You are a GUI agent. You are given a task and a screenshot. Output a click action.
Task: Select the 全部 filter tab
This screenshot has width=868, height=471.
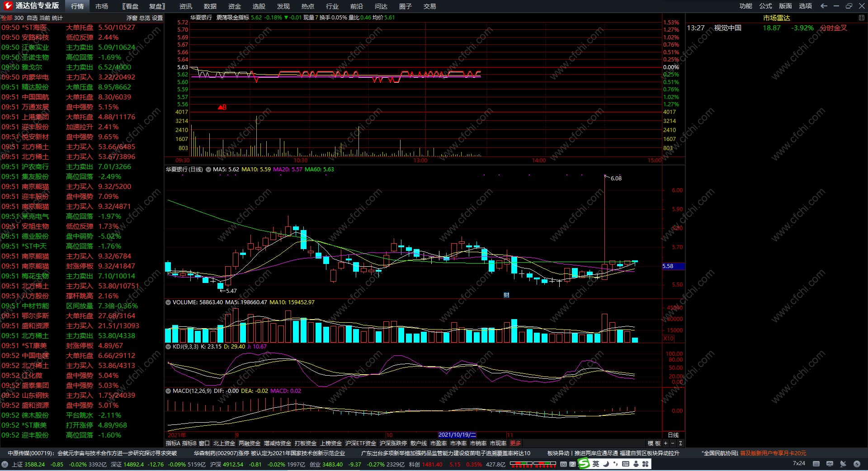[7, 18]
